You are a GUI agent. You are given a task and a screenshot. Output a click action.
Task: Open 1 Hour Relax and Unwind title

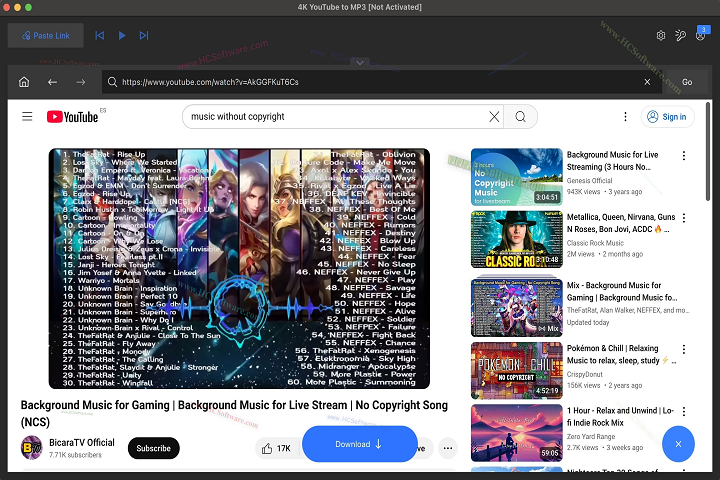coord(620,417)
